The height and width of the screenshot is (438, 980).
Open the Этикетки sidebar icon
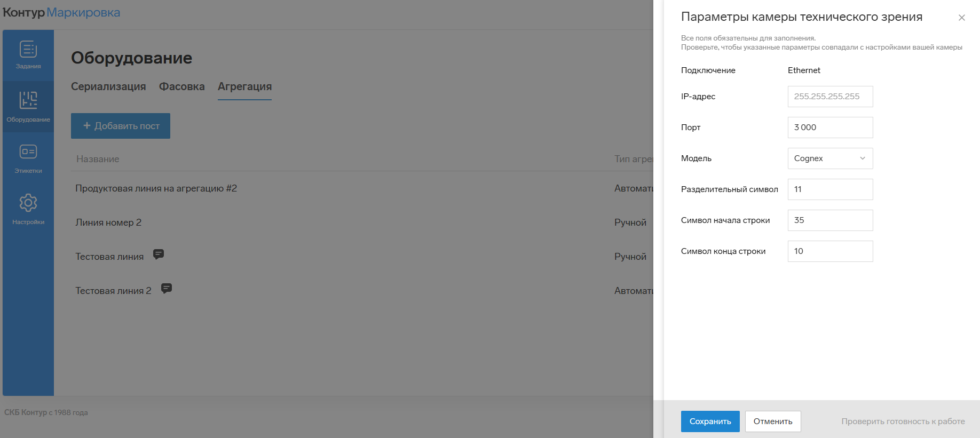tap(28, 152)
